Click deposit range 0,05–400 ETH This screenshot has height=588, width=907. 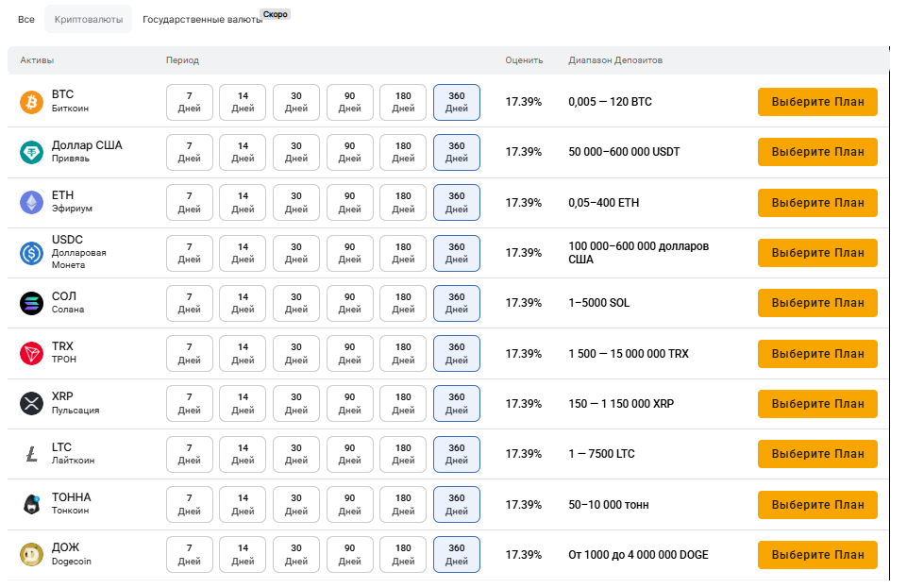coord(604,203)
